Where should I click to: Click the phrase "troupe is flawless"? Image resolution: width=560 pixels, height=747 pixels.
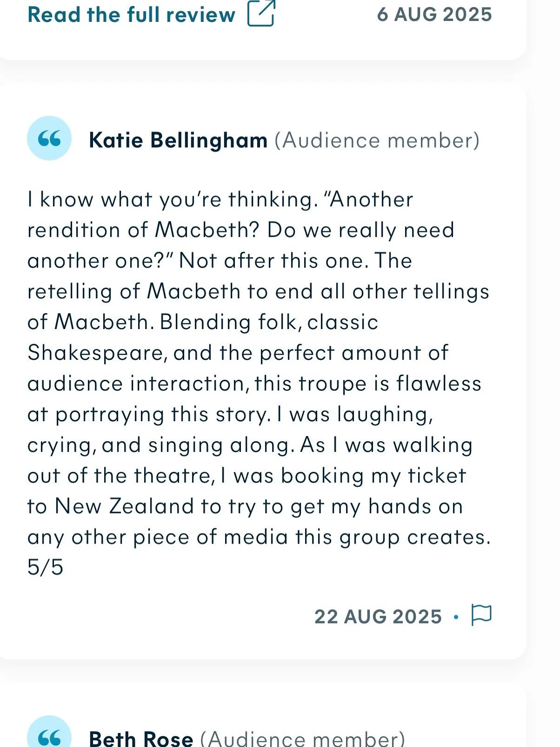pos(390,384)
